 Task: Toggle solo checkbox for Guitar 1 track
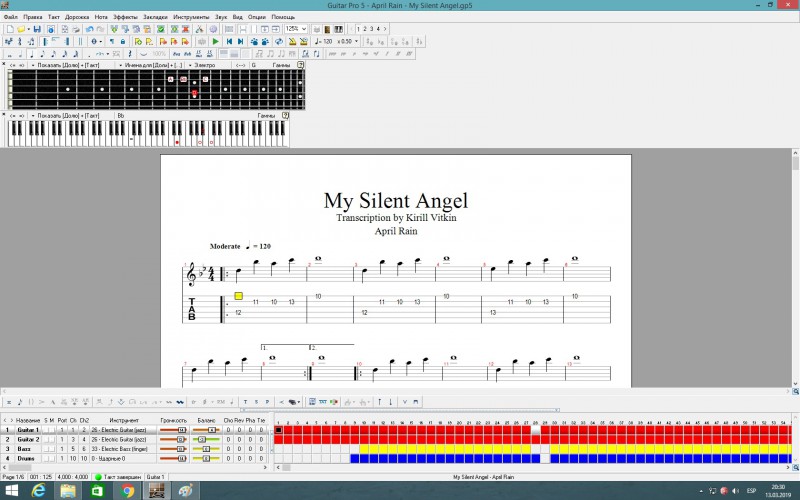pos(45,429)
